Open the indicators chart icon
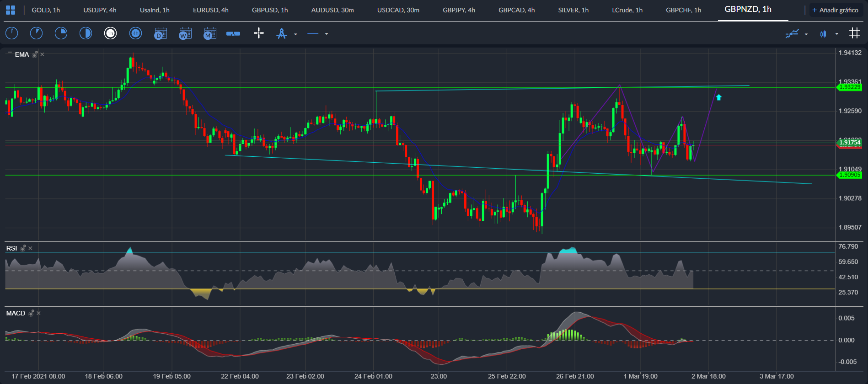The image size is (868, 384). point(792,33)
